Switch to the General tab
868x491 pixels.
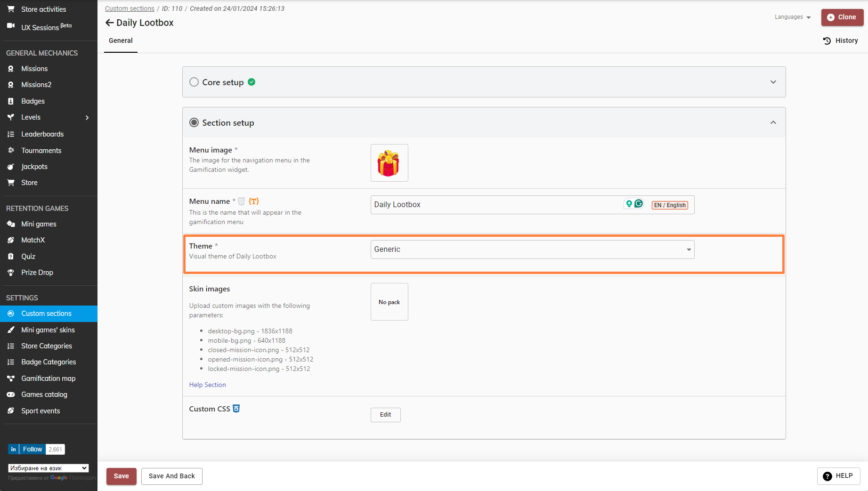click(121, 40)
